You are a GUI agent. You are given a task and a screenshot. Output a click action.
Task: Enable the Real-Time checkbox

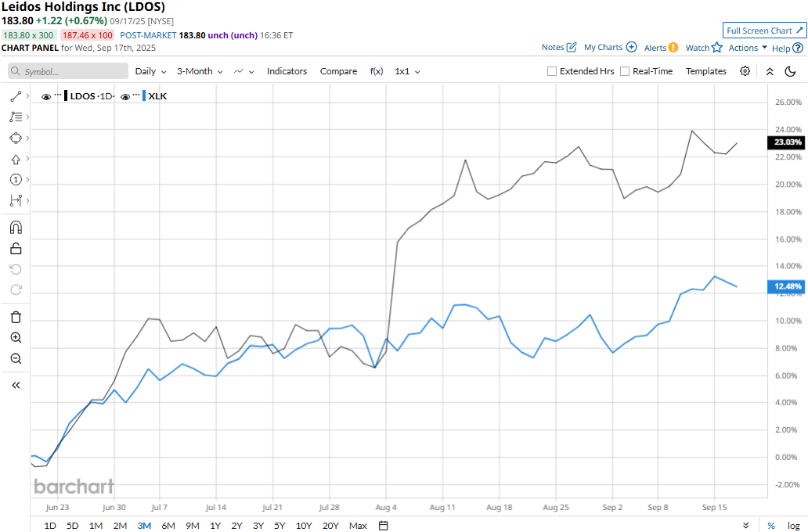pyautogui.click(x=625, y=71)
